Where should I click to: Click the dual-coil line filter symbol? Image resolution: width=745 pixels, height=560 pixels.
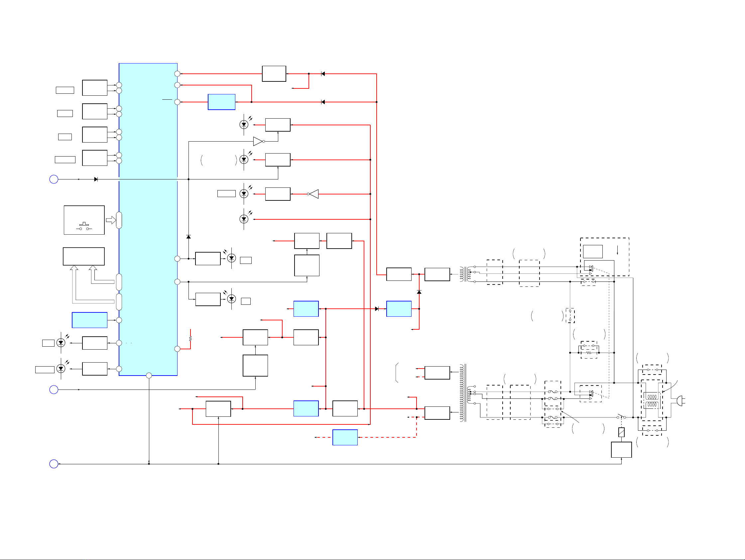coord(652,401)
